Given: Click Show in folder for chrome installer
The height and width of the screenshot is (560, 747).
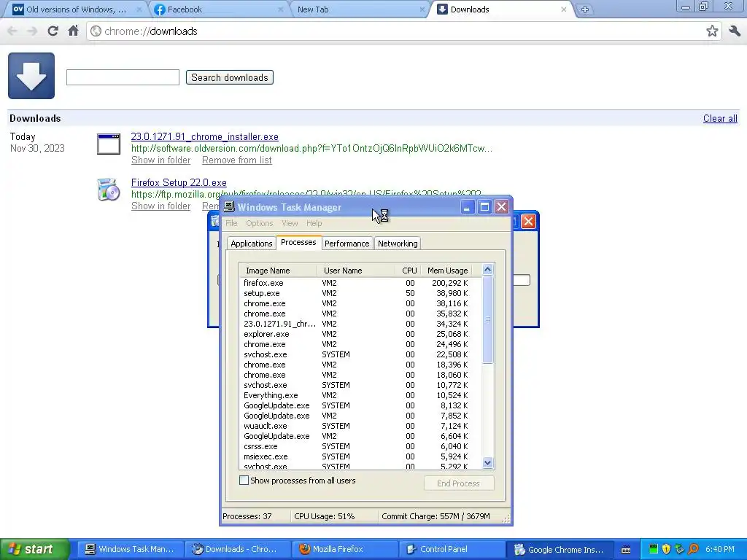Looking at the screenshot, I should [161, 160].
